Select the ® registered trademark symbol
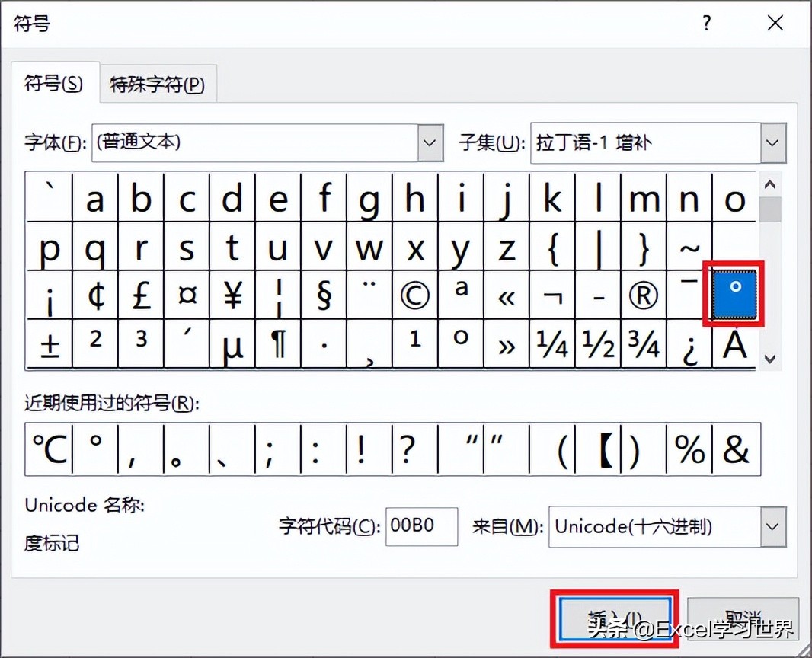The height and width of the screenshot is (658, 812). (x=644, y=295)
